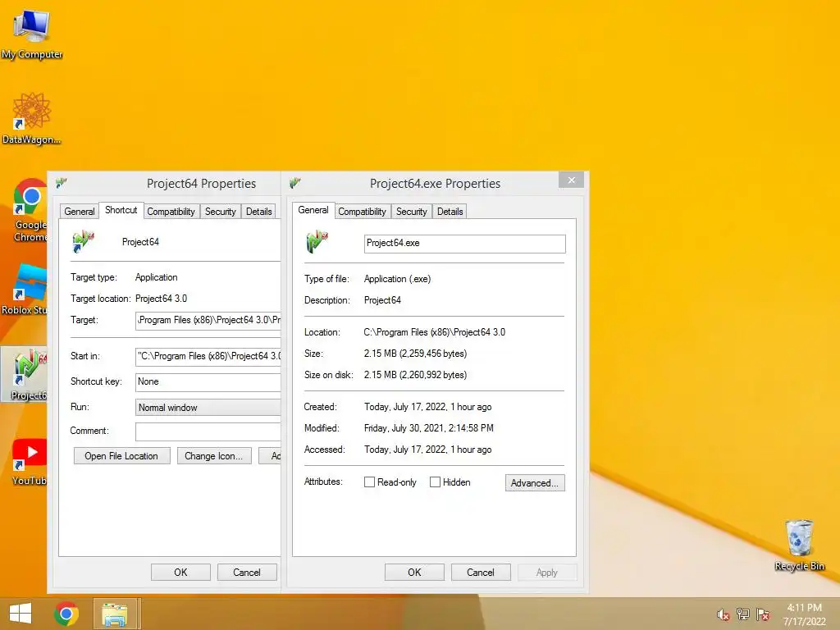This screenshot has height=630, width=840.
Task: Launch Chrome from the taskbar
Action: (66, 614)
